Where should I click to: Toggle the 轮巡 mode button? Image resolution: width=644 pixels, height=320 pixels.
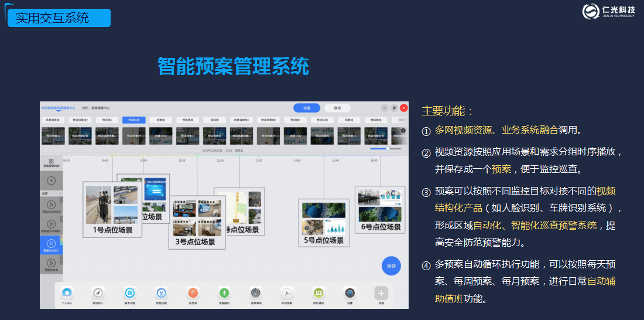[x=306, y=108]
